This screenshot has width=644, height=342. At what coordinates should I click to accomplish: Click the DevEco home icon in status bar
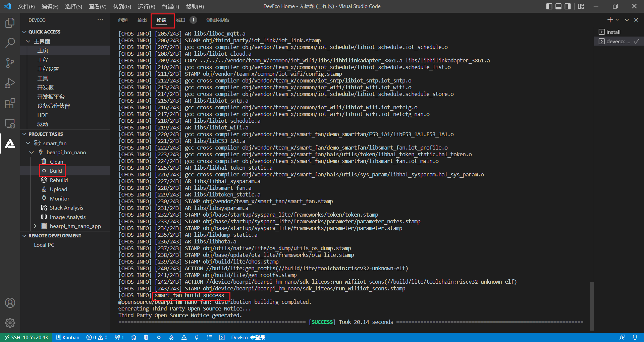[x=133, y=337]
